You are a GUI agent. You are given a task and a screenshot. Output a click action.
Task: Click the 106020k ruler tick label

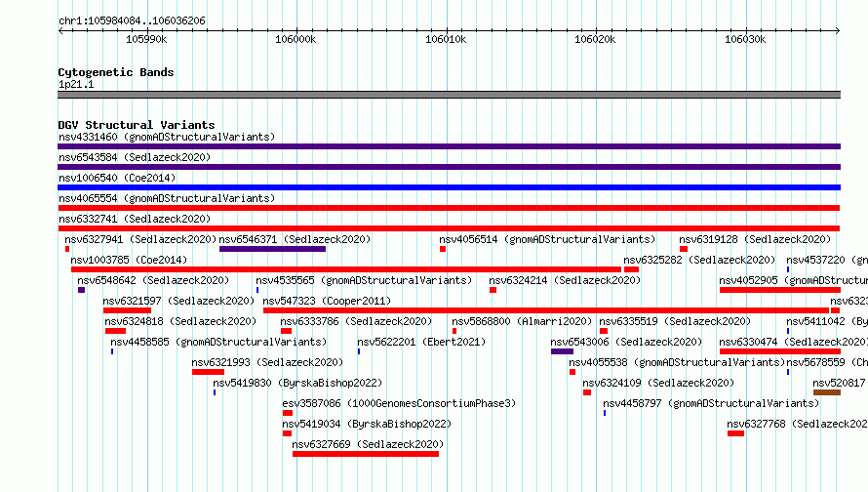click(595, 39)
